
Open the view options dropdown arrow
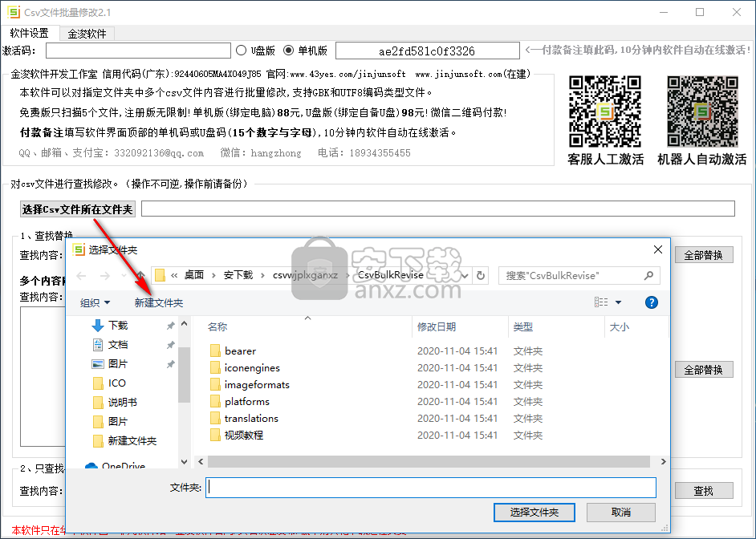tap(618, 302)
